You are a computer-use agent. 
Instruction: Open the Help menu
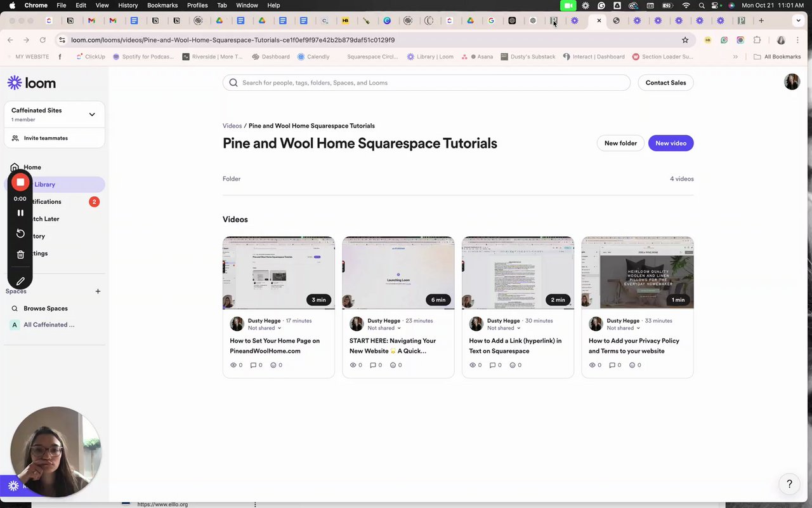click(x=273, y=5)
